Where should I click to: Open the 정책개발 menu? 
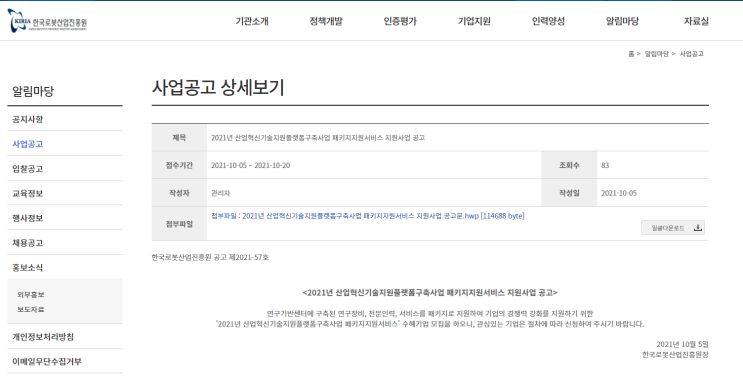326,21
